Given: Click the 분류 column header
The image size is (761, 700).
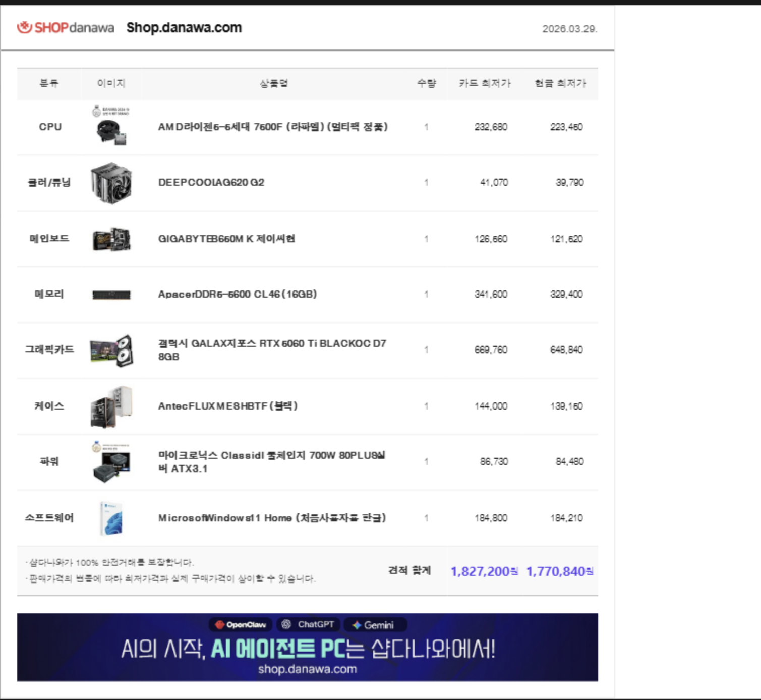Looking at the screenshot, I should tap(49, 83).
